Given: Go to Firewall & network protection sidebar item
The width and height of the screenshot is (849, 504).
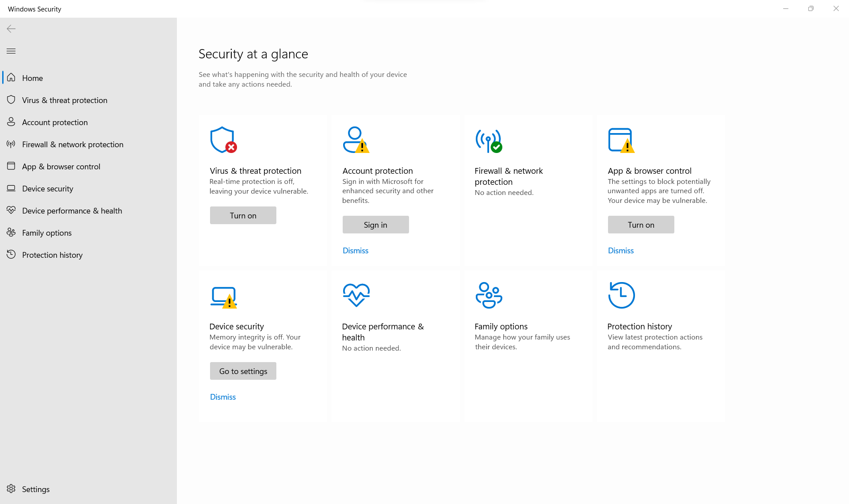Looking at the screenshot, I should 88,144.
